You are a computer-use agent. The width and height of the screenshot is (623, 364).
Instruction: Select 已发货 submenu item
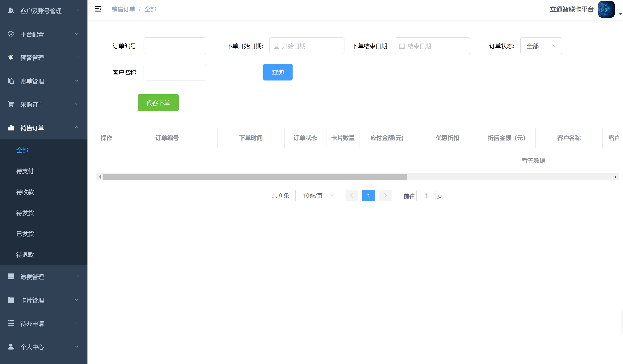(x=44, y=234)
